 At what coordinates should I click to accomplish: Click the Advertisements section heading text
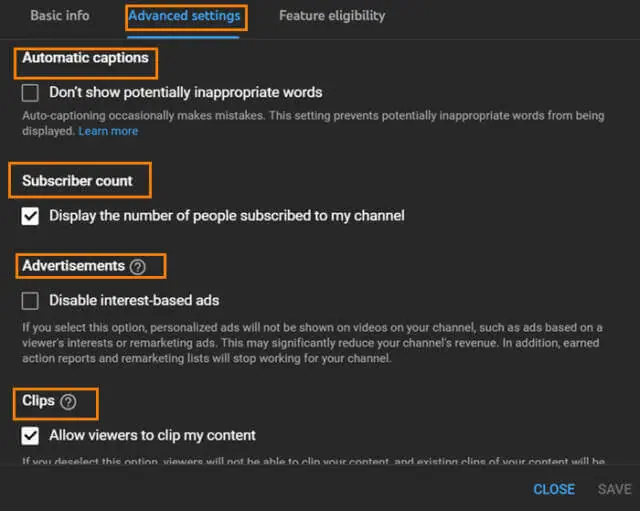(x=73, y=266)
